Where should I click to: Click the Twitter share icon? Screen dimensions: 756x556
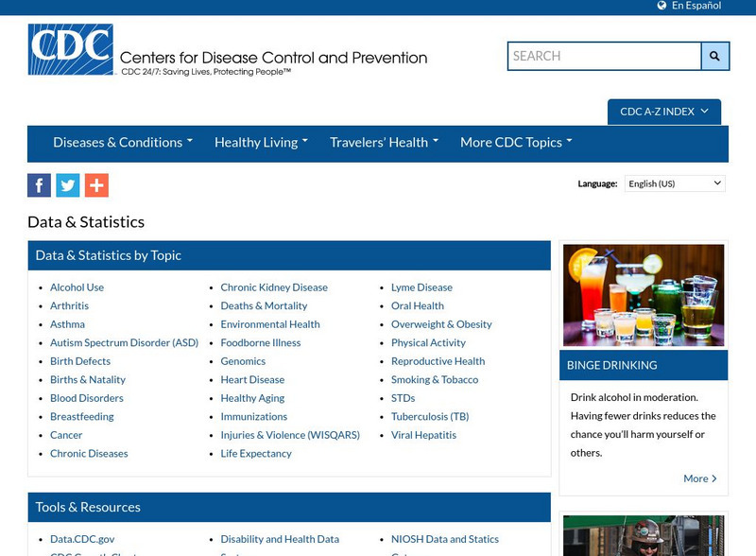point(66,184)
